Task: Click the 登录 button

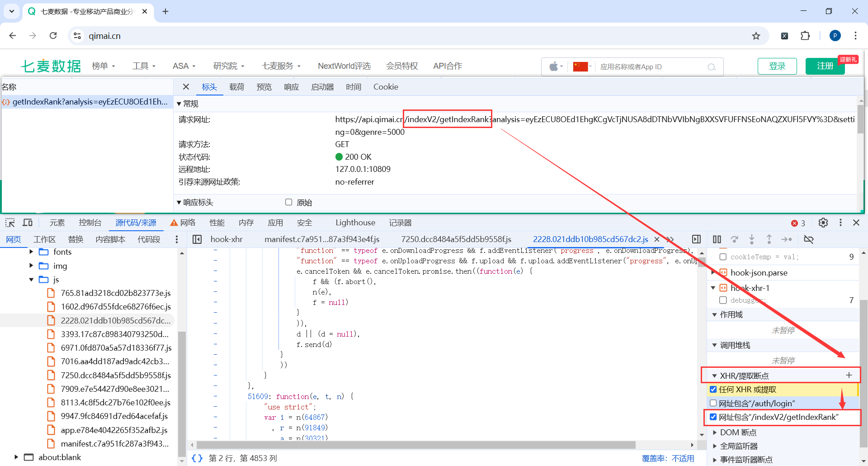Action: point(778,66)
